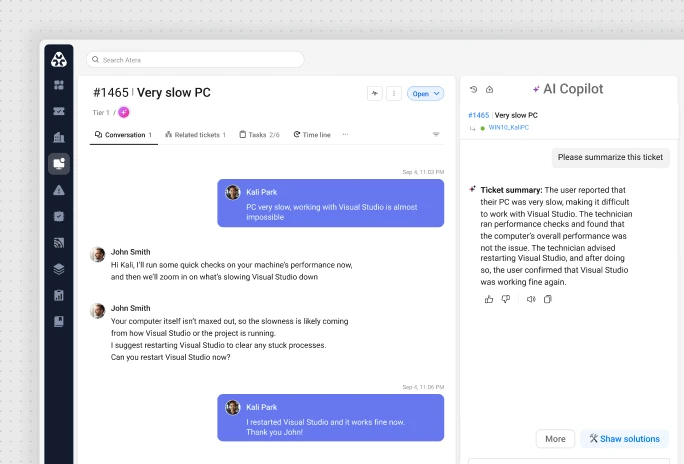Give thumbs down to the ticket summary
Viewport: 684px width, 464px height.
click(506, 299)
